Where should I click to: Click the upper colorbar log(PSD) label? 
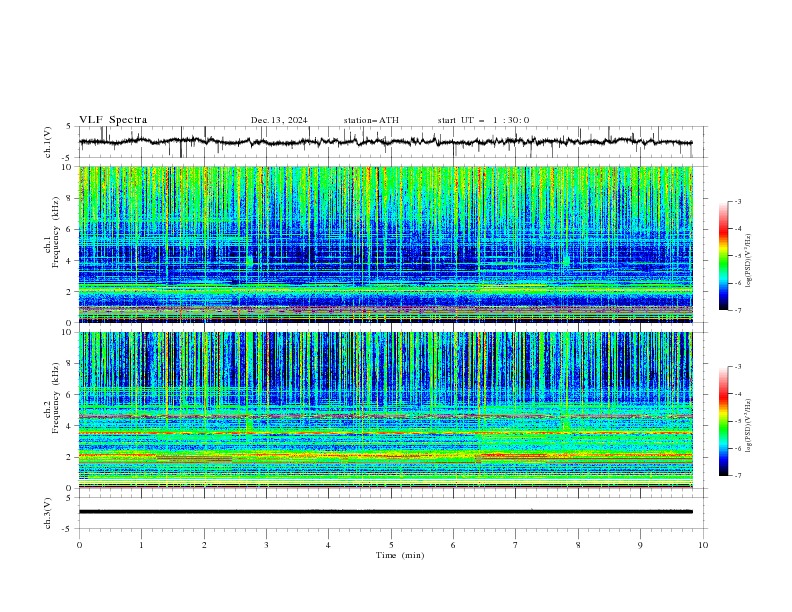(x=750, y=261)
